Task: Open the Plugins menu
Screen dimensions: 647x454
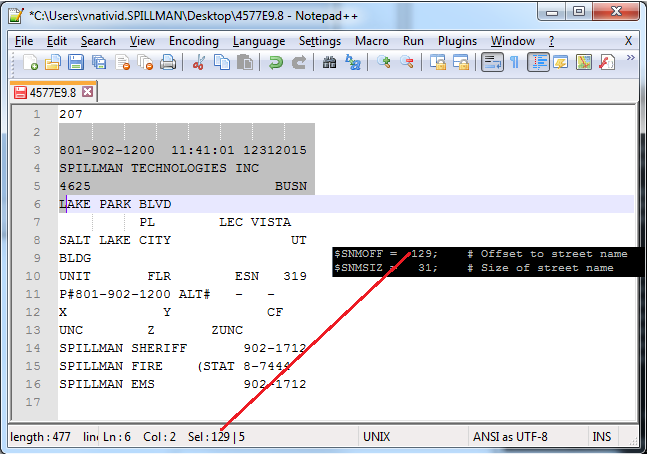Action: tap(457, 41)
